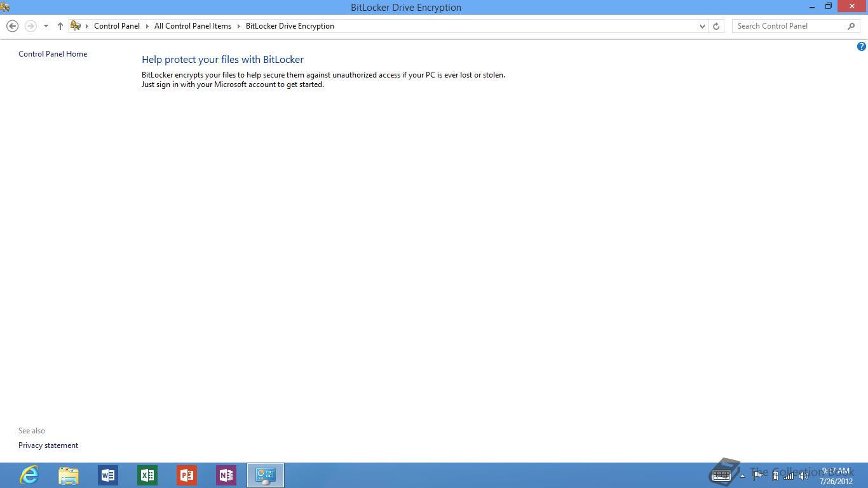Click the address bar empty area to edit path
The height and width of the screenshot is (488, 868).
pyautogui.click(x=515, y=26)
